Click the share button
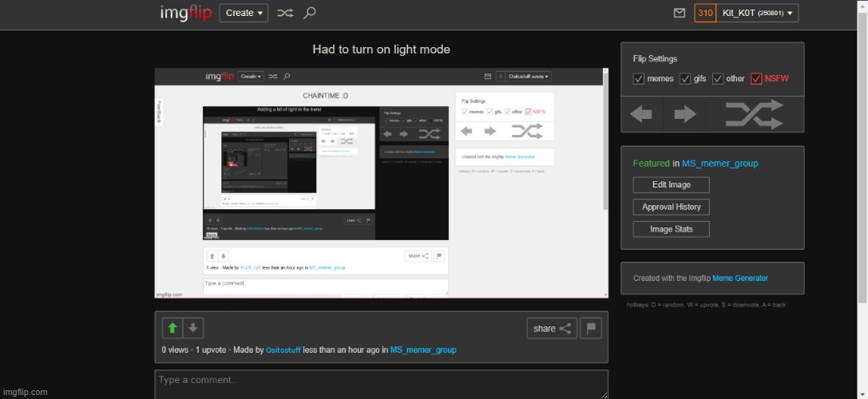The image size is (868, 399). tap(552, 329)
